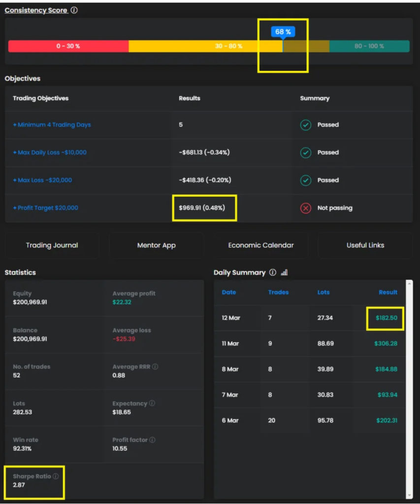The width and height of the screenshot is (420, 504).
Task: Click info icon next to Consistency Score
Action: tap(74, 10)
